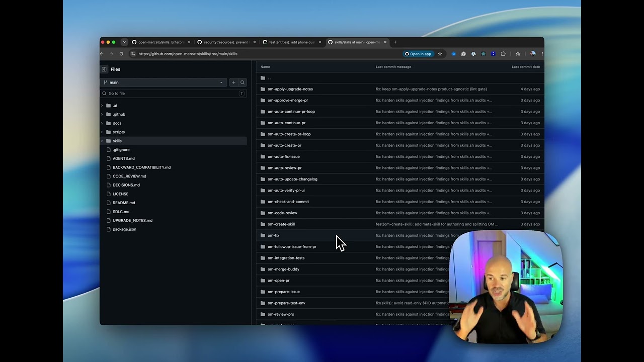This screenshot has width=644, height=362.
Task: Open the om-approve-merge-pr folder link
Action: 288,100
